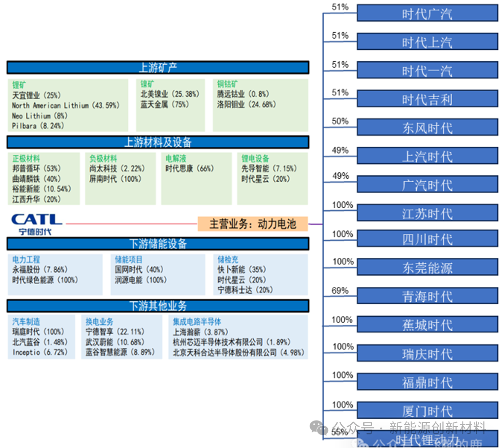Select the 下游储能设备 header bar

coord(158,244)
